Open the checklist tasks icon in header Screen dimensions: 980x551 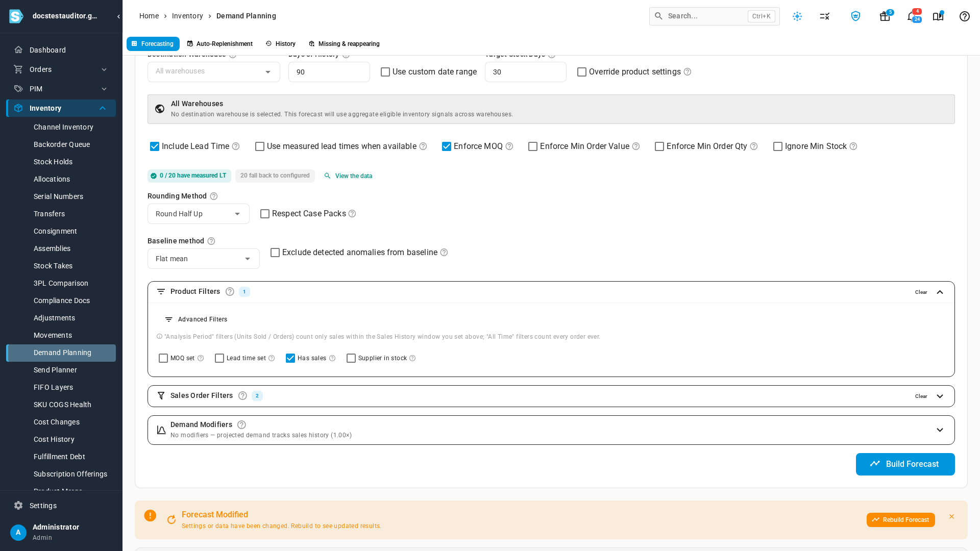tap(825, 16)
